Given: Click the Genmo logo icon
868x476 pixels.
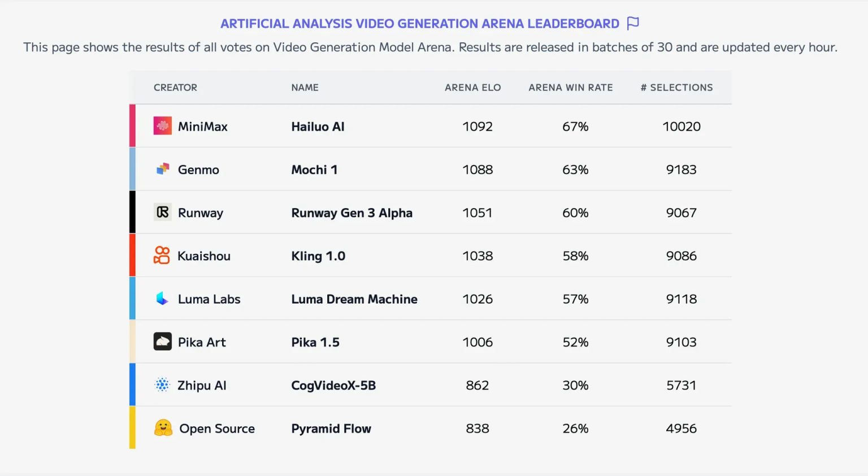Looking at the screenshot, I should pos(163,169).
